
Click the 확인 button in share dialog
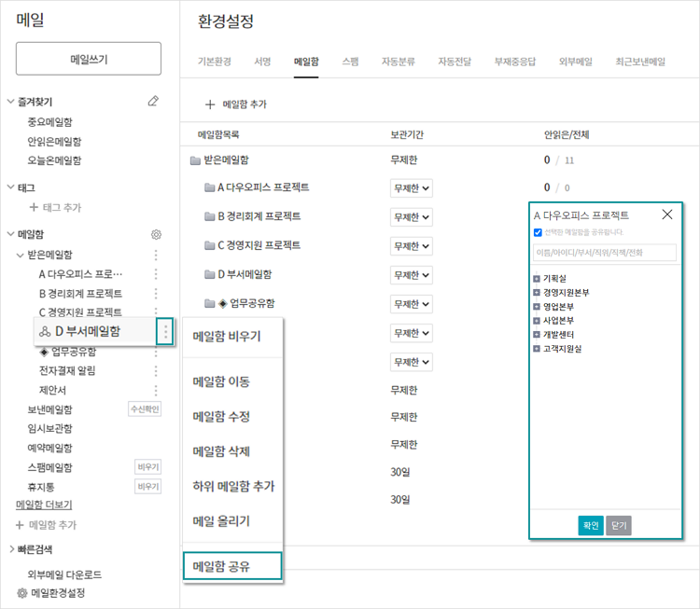(x=591, y=526)
